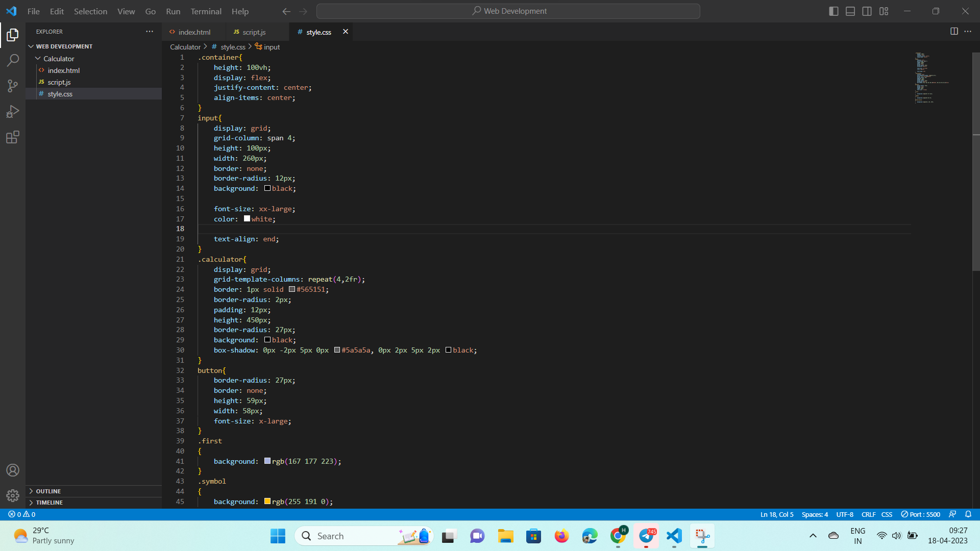Close the style.css tab
980x551 pixels.
pyautogui.click(x=346, y=32)
